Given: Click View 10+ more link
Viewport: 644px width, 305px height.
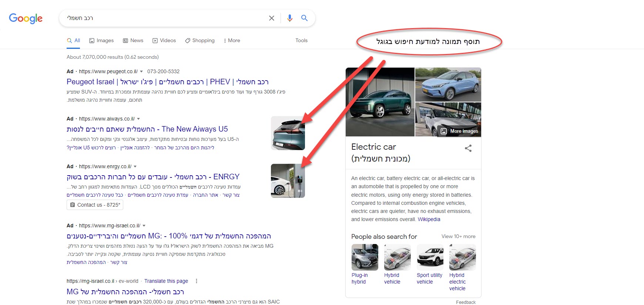Looking at the screenshot, I should [x=459, y=237].
